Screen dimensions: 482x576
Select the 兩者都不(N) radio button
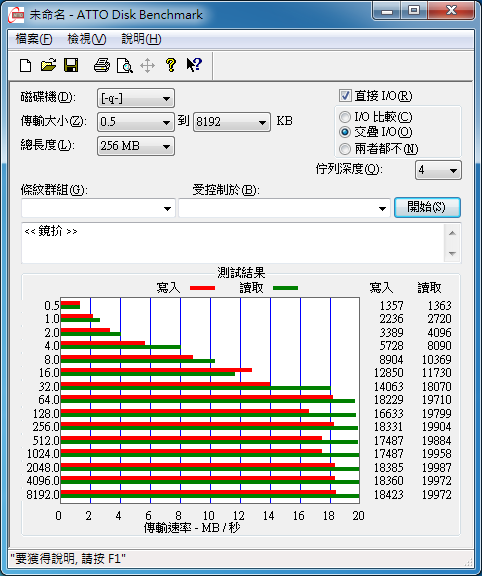pos(345,149)
